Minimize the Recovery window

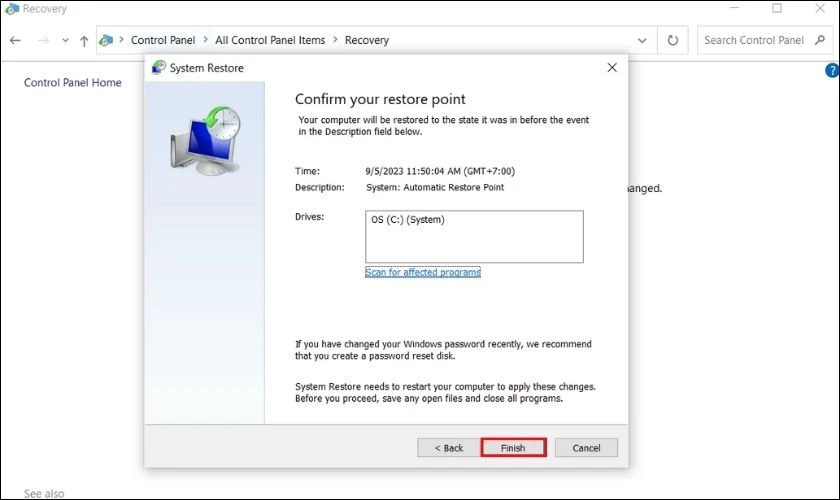coord(734,8)
